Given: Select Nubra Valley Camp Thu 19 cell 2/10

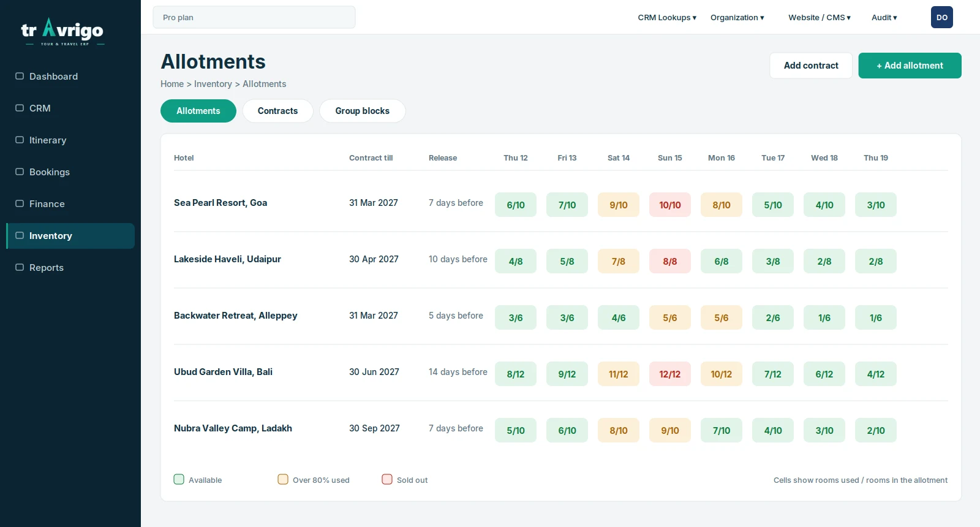Looking at the screenshot, I should tap(876, 430).
